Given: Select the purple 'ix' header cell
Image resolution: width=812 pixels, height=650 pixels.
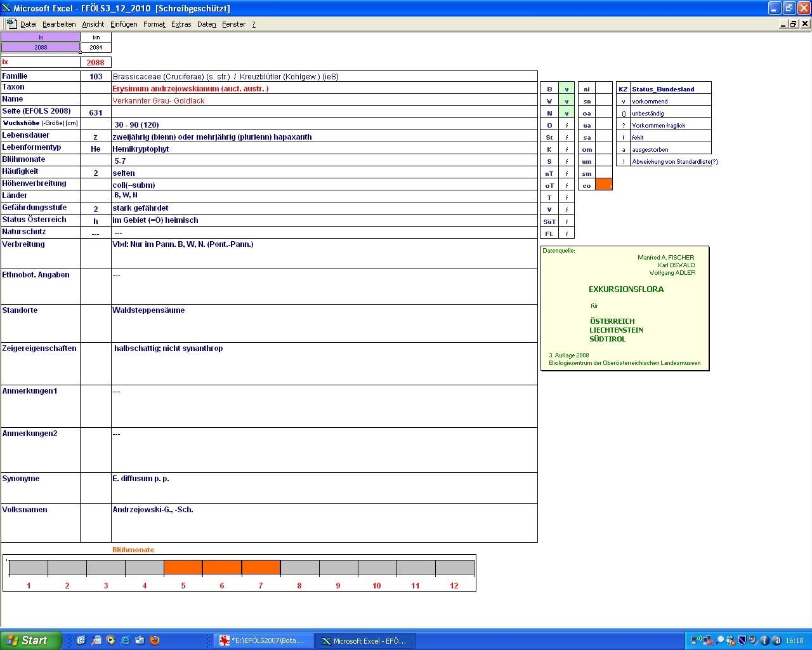Looking at the screenshot, I should click(x=41, y=37).
